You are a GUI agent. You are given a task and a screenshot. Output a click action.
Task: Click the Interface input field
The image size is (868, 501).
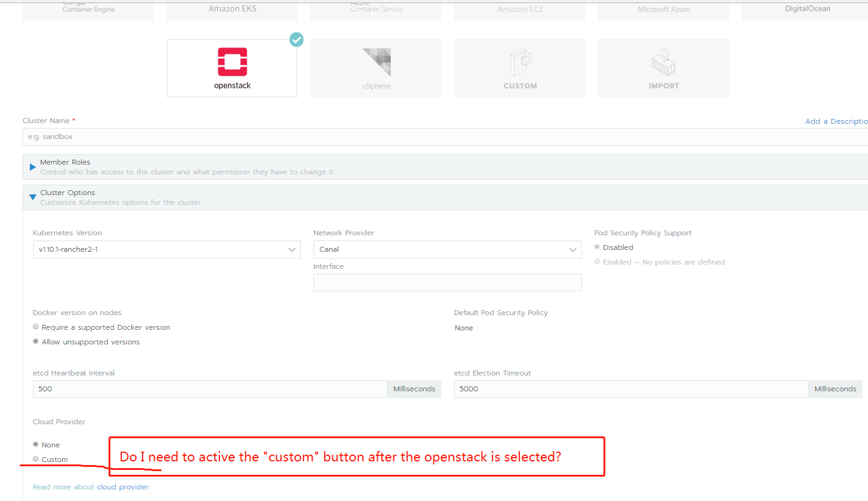click(x=447, y=282)
